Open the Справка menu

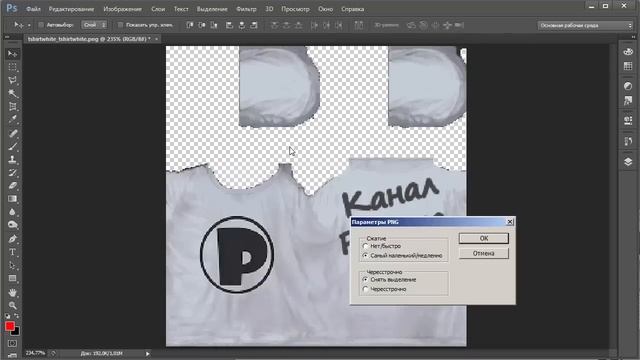(352, 9)
